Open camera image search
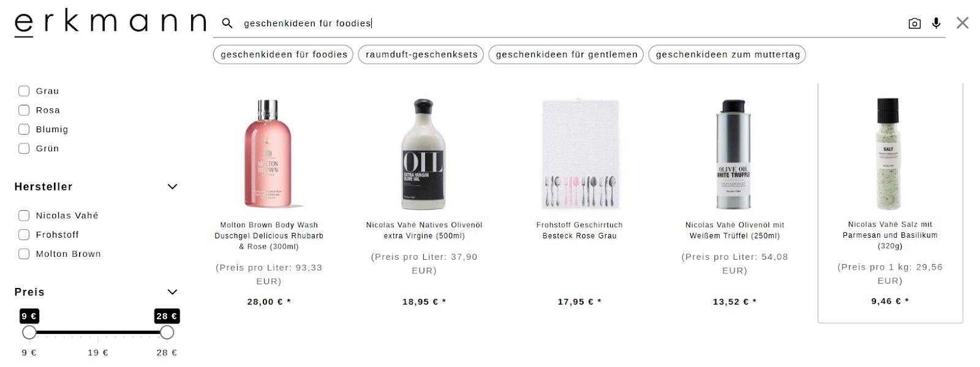This screenshot has height=367, width=980. [914, 23]
